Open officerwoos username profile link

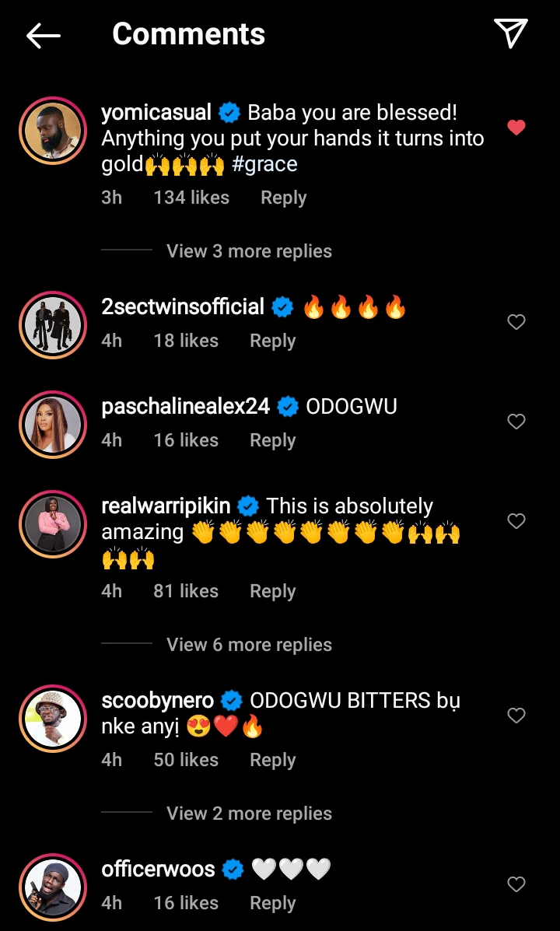point(158,869)
